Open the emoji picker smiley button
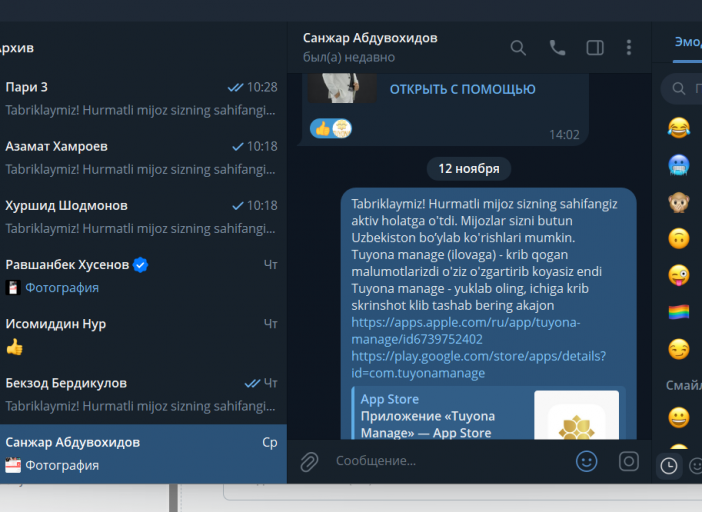This screenshot has height=512, width=702. point(586,461)
